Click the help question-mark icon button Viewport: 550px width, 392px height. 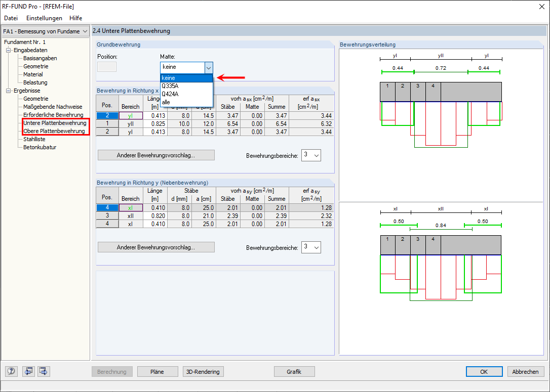(x=11, y=371)
